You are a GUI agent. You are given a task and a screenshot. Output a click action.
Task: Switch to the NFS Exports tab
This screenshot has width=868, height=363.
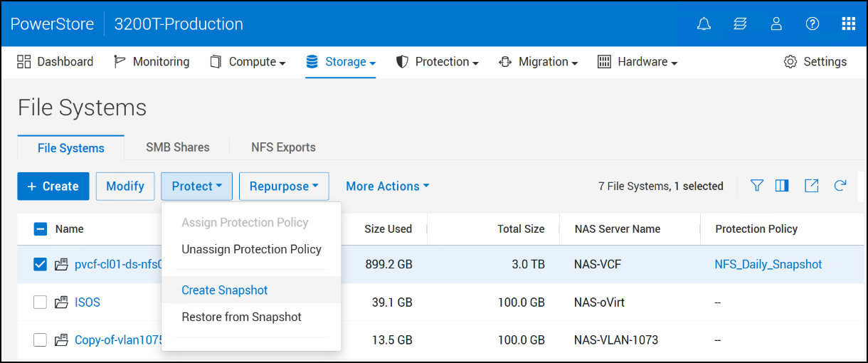(x=283, y=147)
